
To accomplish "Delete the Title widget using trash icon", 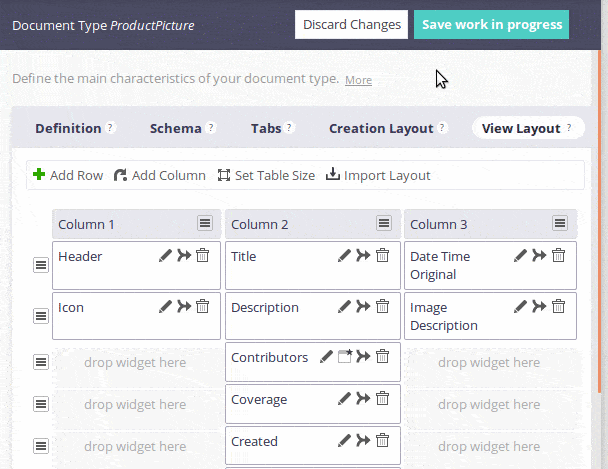I will coord(382,255).
